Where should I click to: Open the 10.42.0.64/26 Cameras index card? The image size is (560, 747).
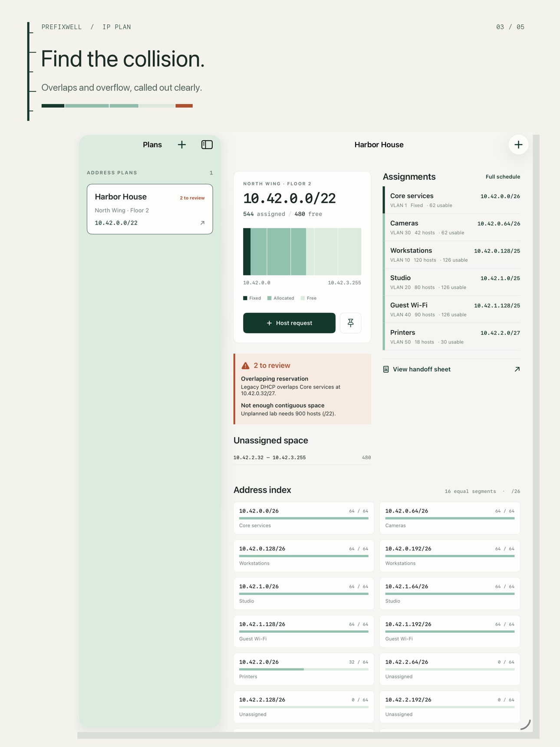click(x=450, y=518)
